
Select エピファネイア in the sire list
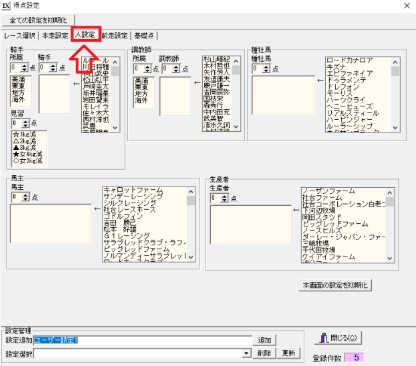tap(349, 73)
